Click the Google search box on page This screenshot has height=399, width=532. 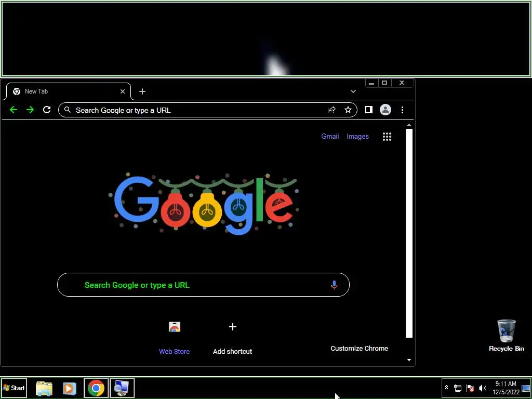pos(203,285)
